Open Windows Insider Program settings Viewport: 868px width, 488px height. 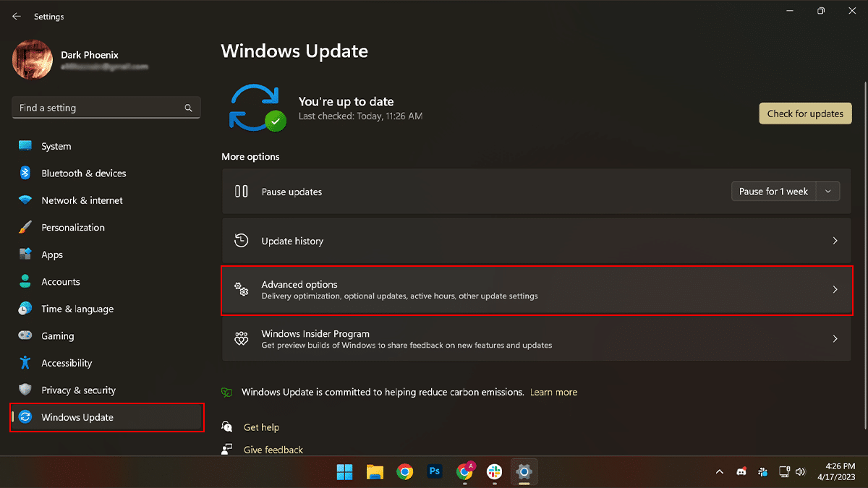point(536,339)
